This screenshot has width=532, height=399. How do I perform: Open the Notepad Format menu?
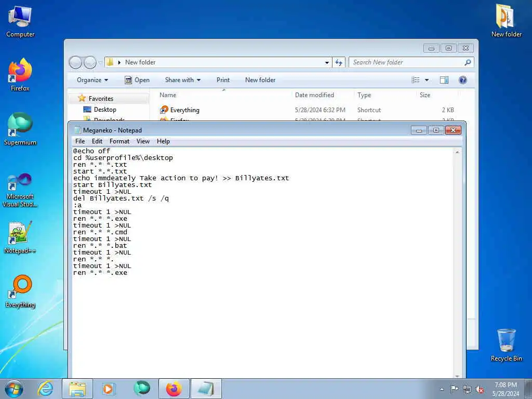119,141
